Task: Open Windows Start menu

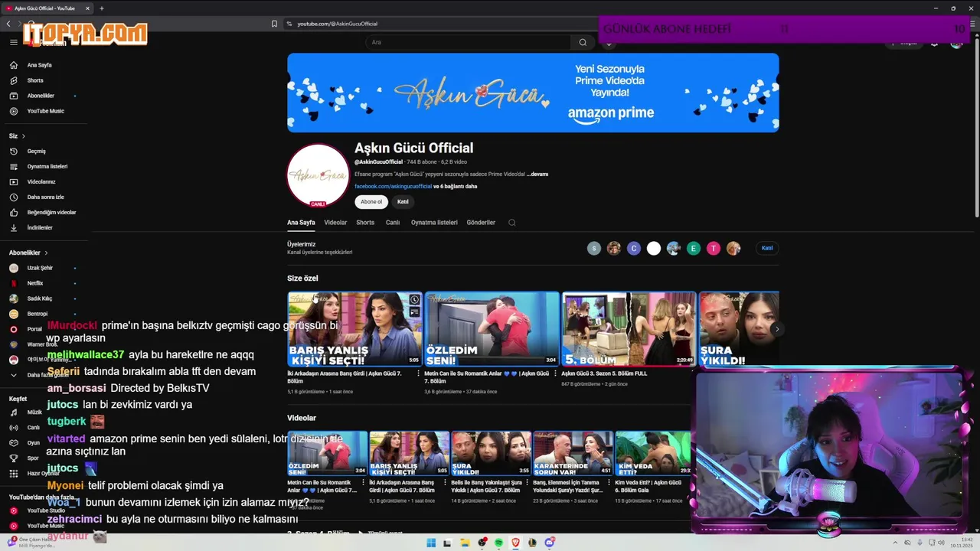Action: click(431, 543)
